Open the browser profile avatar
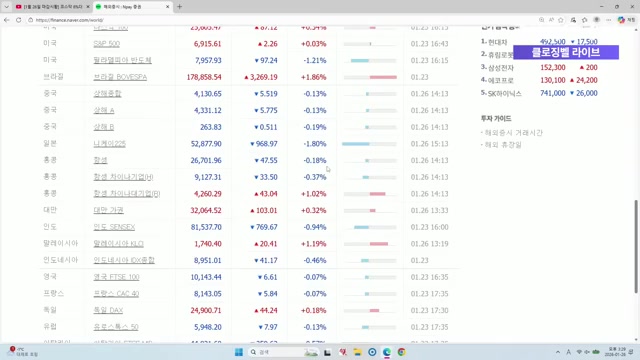Screen dimensions: 640x360 [596, 20]
